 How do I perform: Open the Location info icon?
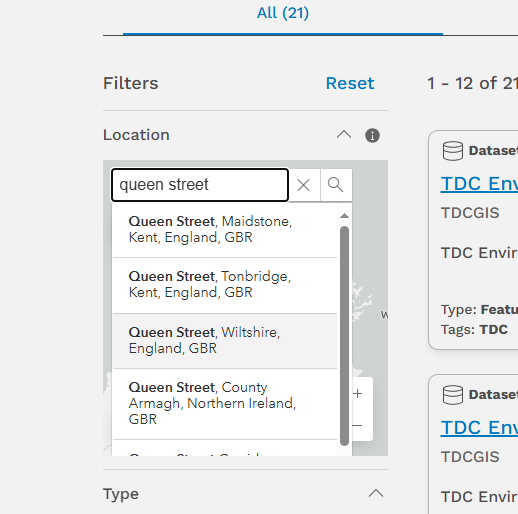[372, 136]
